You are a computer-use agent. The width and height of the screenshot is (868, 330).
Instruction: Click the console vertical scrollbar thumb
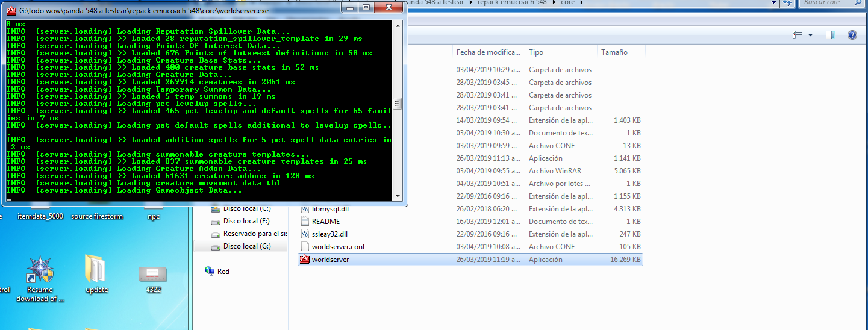click(397, 103)
